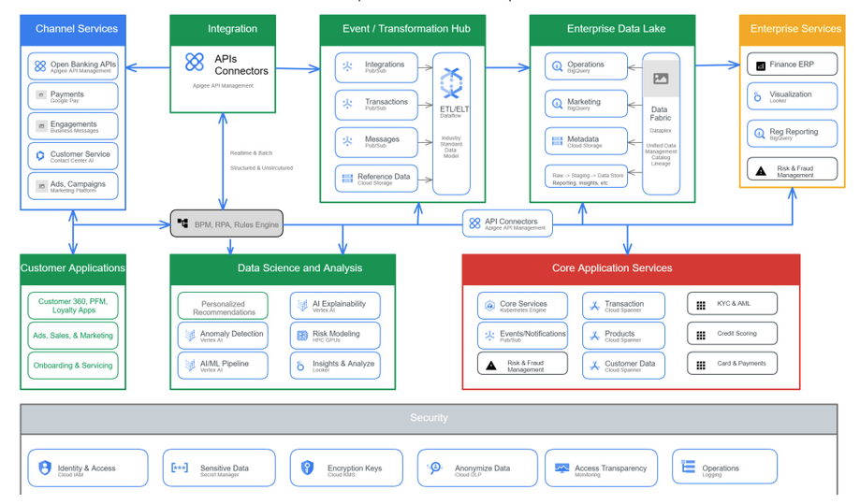Click the red Core Application Services header
The width and height of the screenshot is (860, 504).
pos(631,268)
